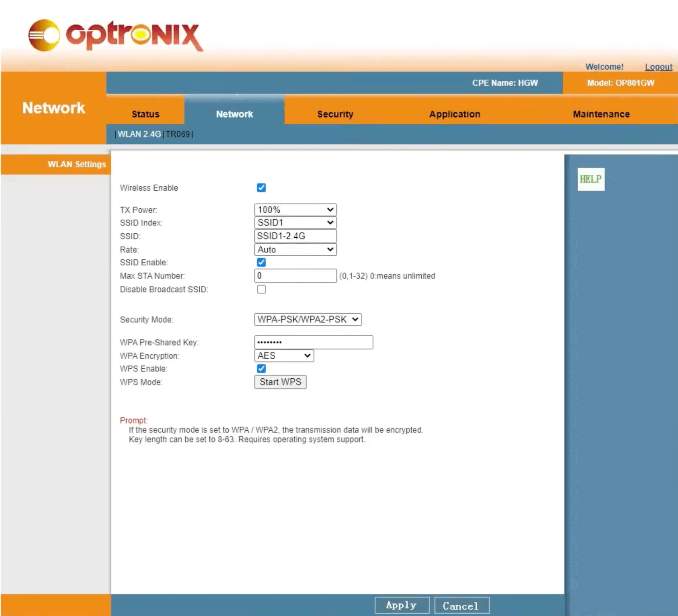Focus the WPA Pre-Shared Key field
This screenshot has height=616, width=678.
click(x=313, y=343)
